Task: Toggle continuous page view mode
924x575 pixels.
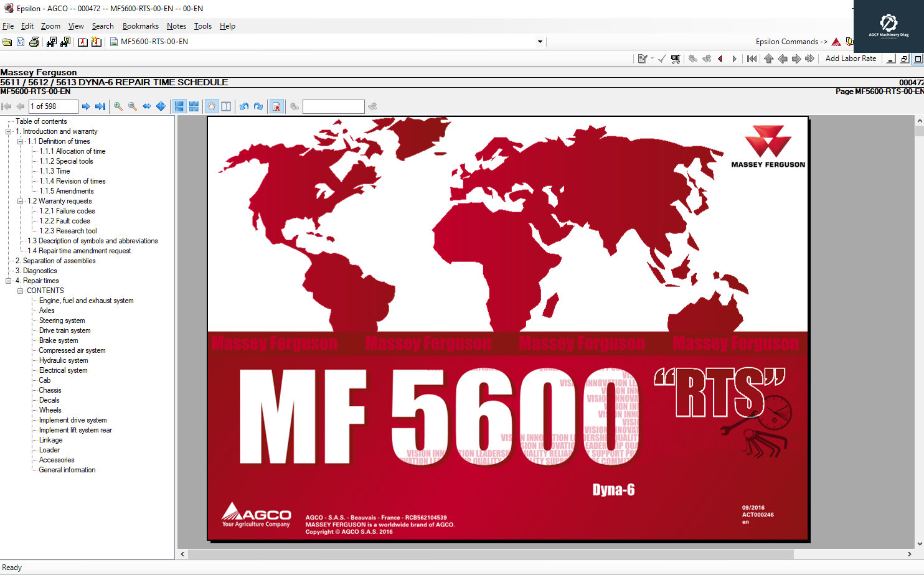Action: tap(179, 106)
